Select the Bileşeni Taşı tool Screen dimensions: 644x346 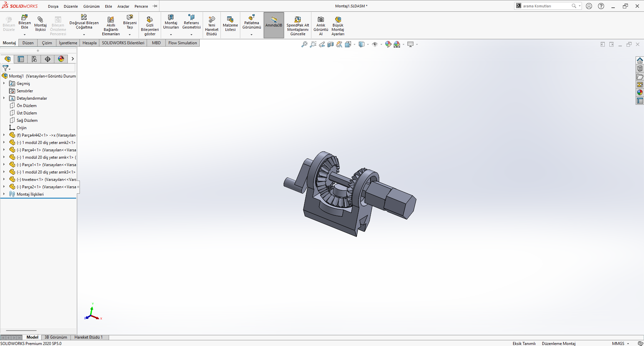tap(130, 22)
